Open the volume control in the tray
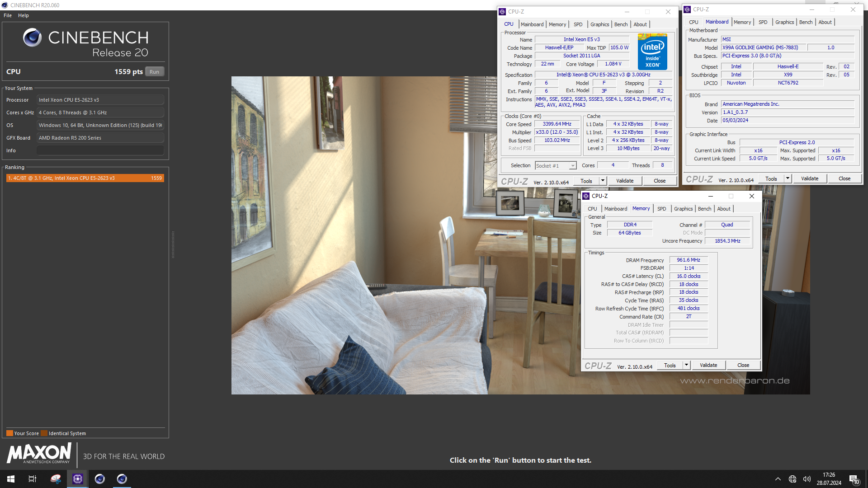Image resolution: width=868 pixels, height=488 pixels. point(807,479)
